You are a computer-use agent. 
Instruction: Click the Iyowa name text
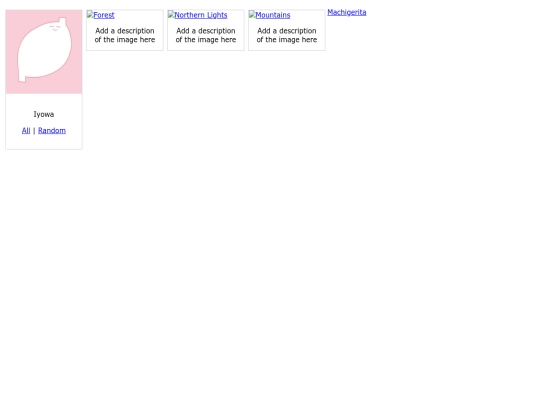pyautogui.click(x=44, y=114)
